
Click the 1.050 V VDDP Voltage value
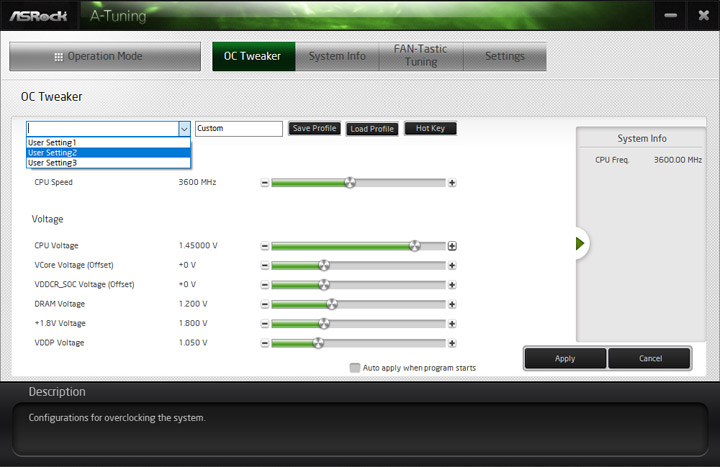tap(193, 343)
